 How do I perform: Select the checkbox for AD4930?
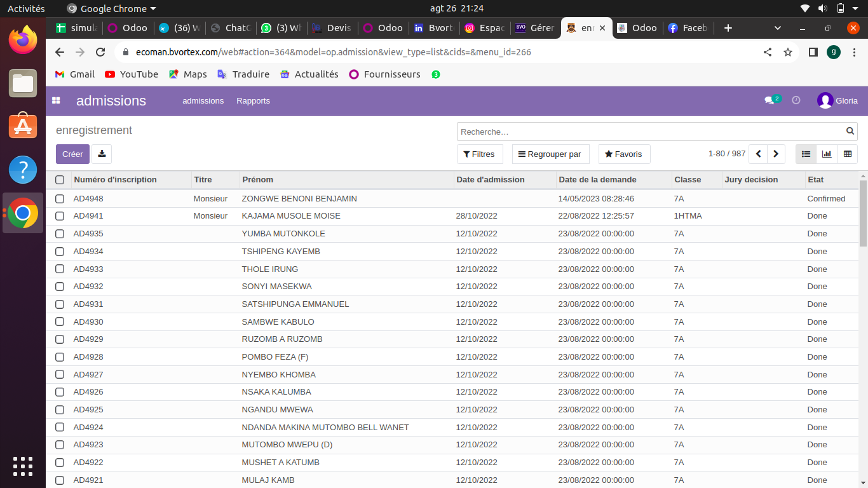(60, 322)
